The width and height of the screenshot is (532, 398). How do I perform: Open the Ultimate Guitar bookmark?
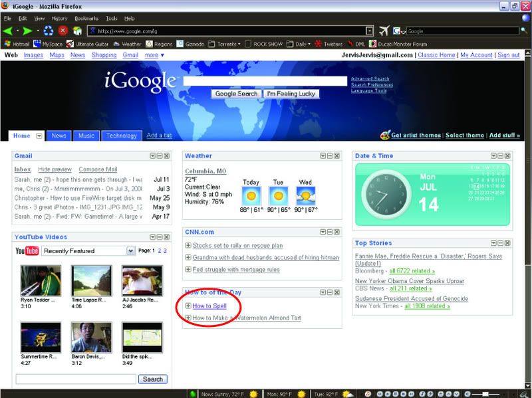point(88,44)
